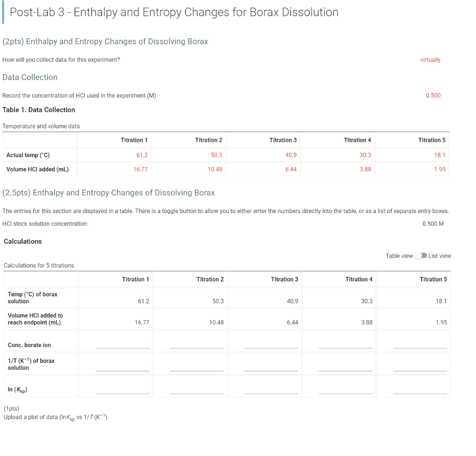Viewport: 476px width, 456px height.
Task: Click the Volume HCl added to reach endpoint label
Action: coord(35,320)
